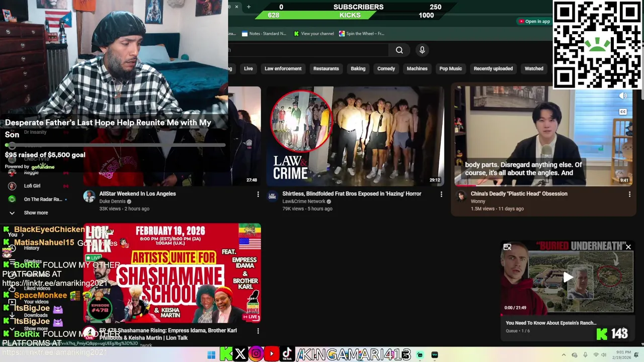The height and width of the screenshot is (362, 644).
Task: Click the teal app icon on the taskbar
Action: coord(420,355)
